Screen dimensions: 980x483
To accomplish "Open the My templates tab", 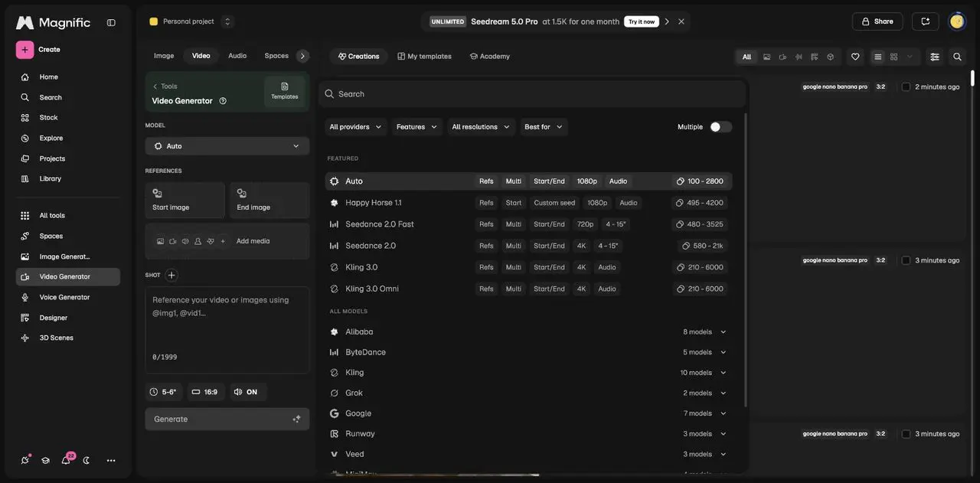I will [424, 57].
